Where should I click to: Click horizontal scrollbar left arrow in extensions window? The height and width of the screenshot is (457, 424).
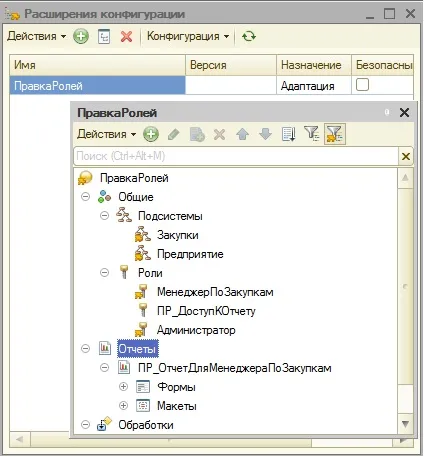(x=20, y=439)
